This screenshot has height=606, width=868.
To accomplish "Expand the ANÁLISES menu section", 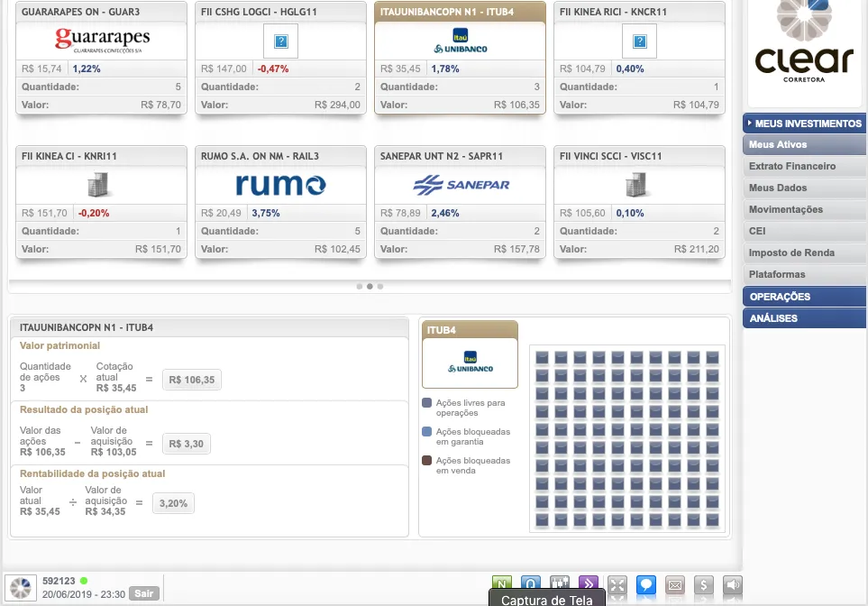I will click(x=804, y=318).
